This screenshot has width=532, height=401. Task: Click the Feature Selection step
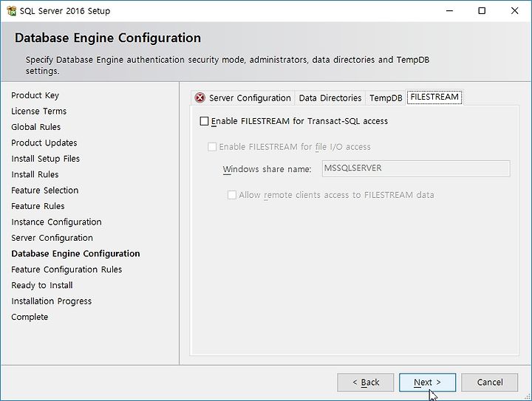coord(45,191)
